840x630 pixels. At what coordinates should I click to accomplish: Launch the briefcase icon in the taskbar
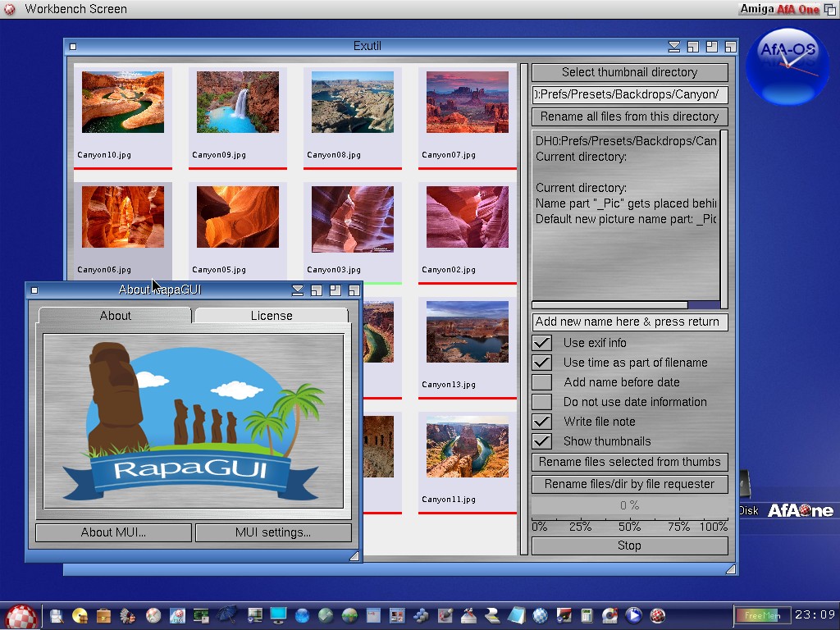[103, 615]
